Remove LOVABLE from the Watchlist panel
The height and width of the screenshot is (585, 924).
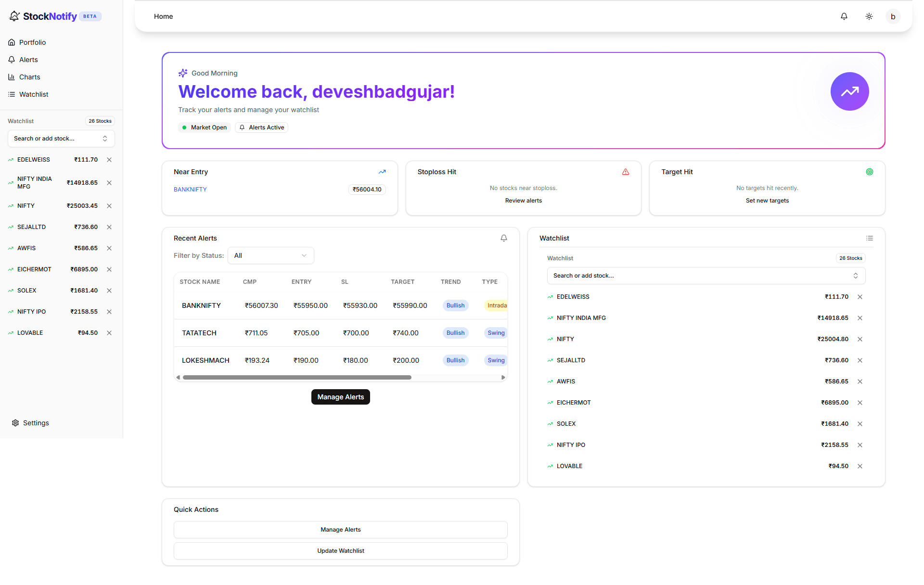coord(860,466)
